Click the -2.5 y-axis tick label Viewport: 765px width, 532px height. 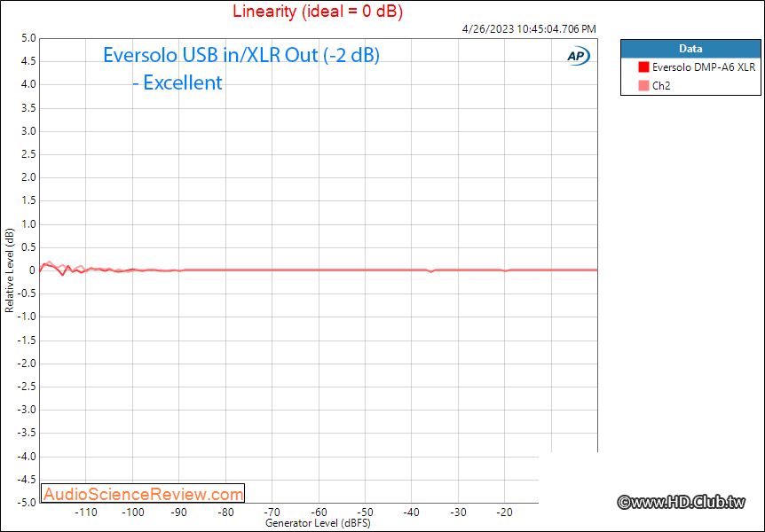(27, 387)
